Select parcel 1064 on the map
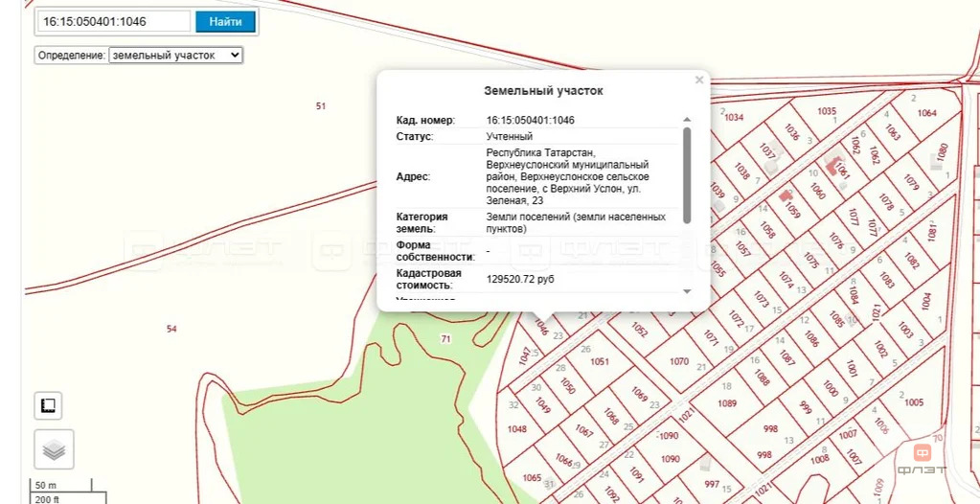Screen dimensions: 980x504 (x=926, y=113)
